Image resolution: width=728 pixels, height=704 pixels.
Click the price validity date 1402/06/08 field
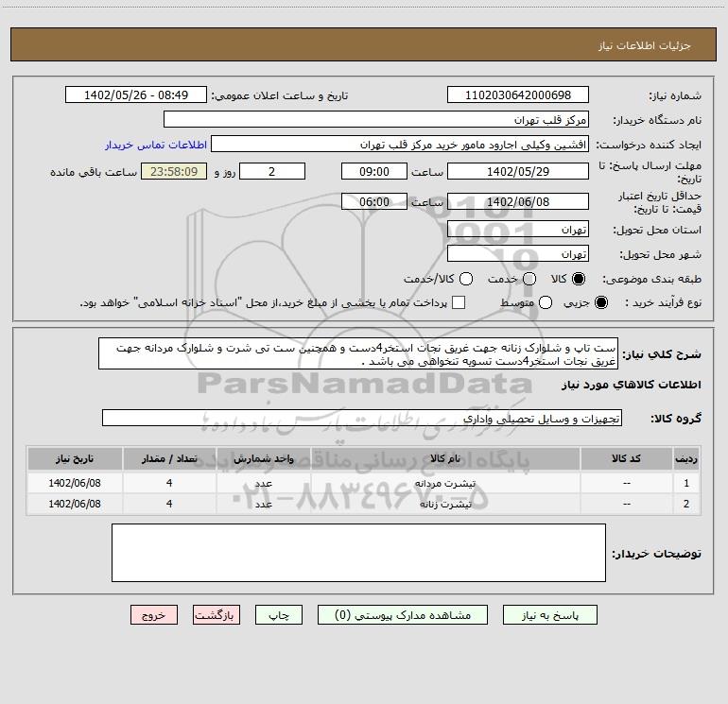tap(518, 201)
